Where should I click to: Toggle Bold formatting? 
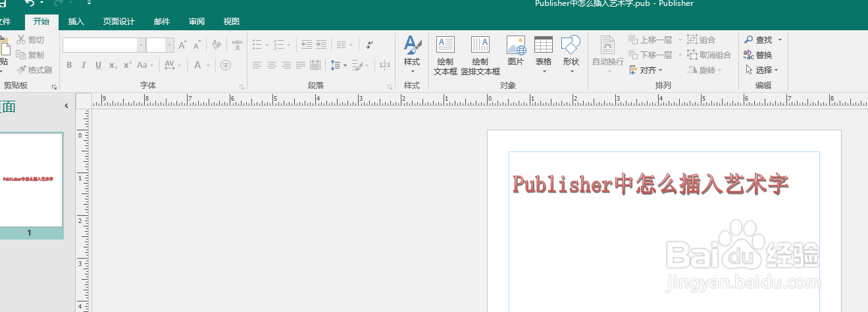pyautogui.click(x=69, y=65)
